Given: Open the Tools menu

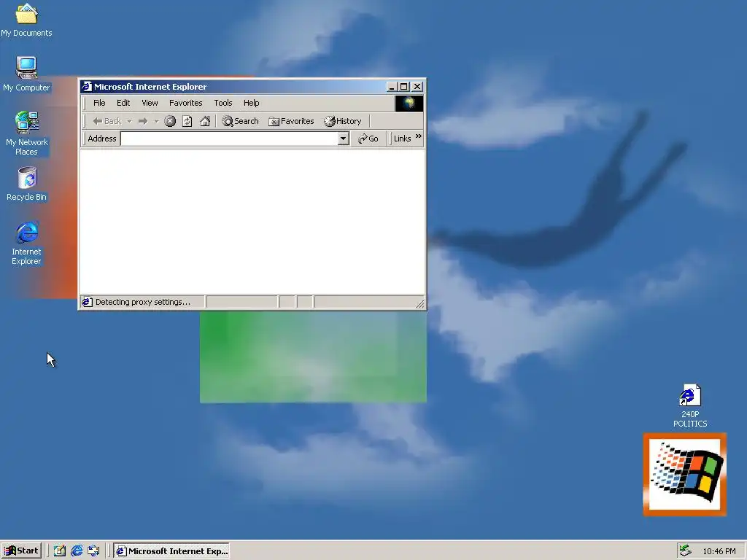Looking at the screenshot, I should point(223,103).
